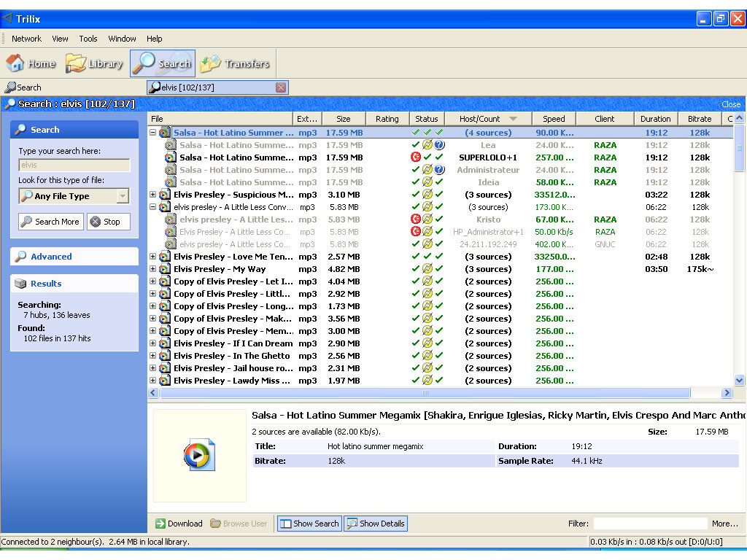Click the Browse User button
Viewport: 747px width, 560px height.
(239, 524)
